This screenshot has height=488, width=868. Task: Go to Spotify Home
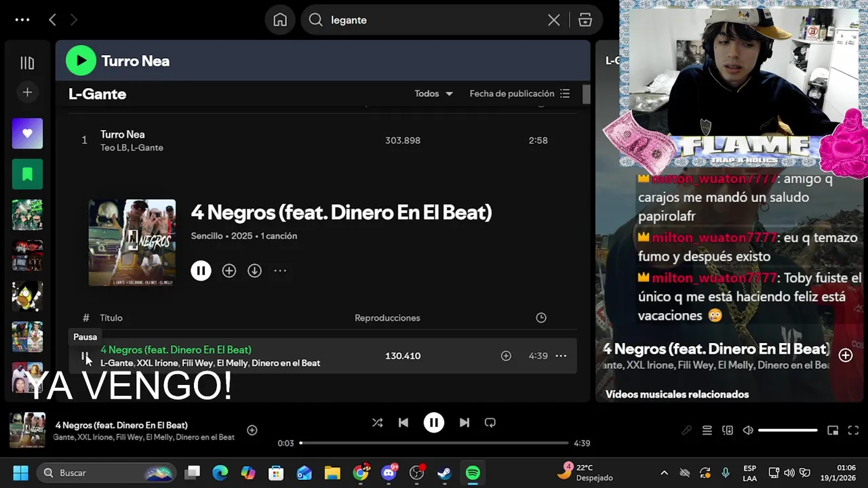[280, 20]
